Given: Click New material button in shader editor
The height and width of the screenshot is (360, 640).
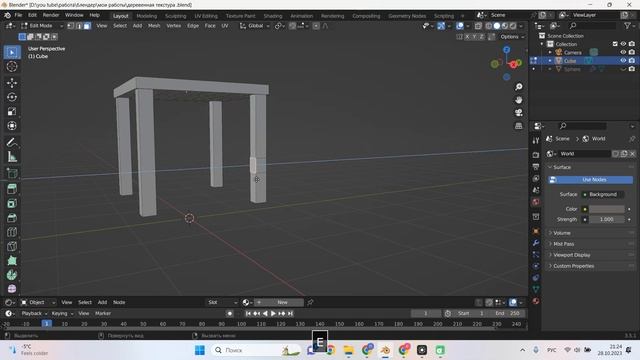Looking at the screenshot, I should (x=279, y=302).
